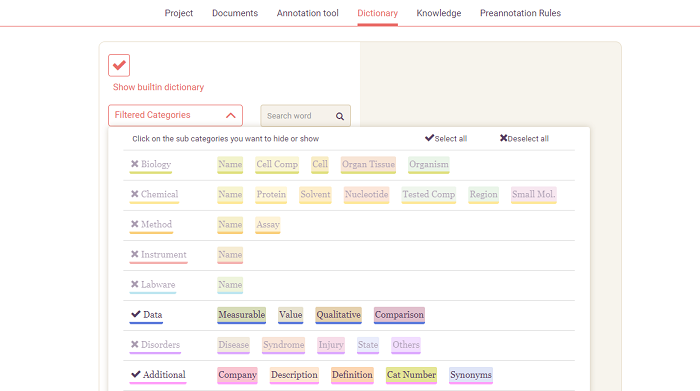The width and height of the screenshot is (700, 391).
Task: Disable the Data category
Action: tap(146, 315)
